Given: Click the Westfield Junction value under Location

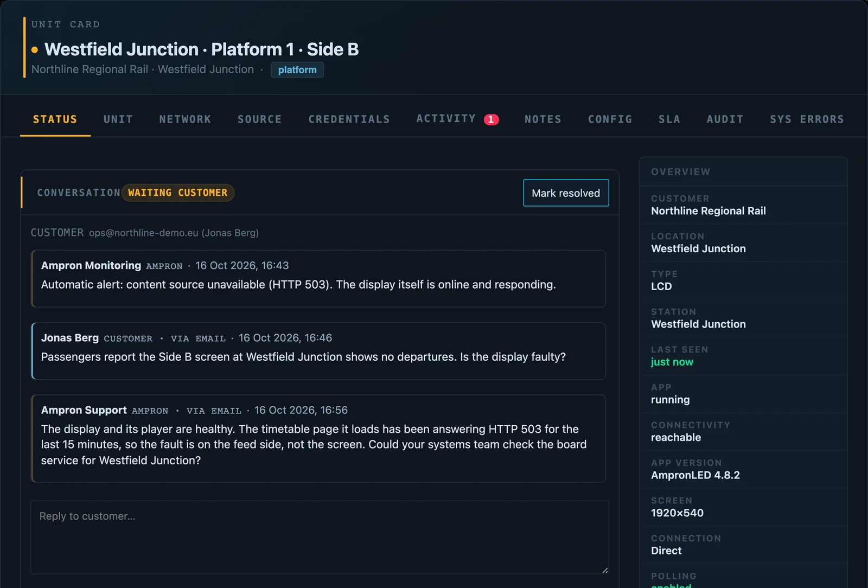Looking at the screenshot, I should (698, 248).
